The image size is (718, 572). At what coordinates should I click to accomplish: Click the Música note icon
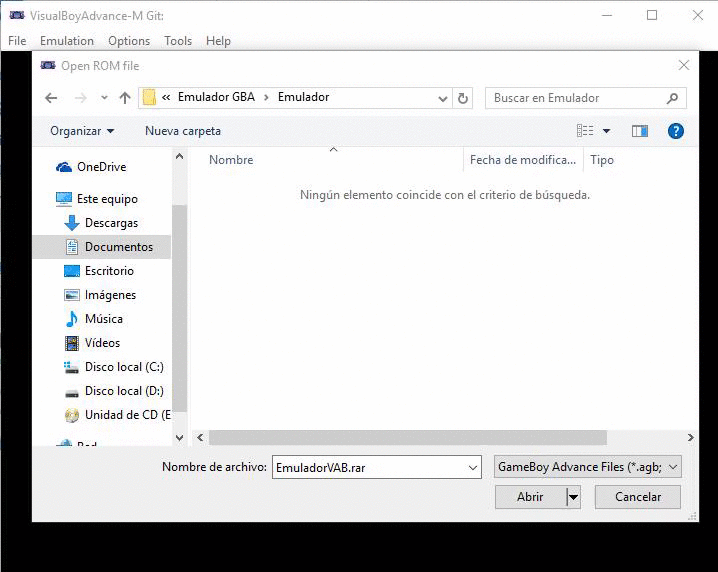71,319
